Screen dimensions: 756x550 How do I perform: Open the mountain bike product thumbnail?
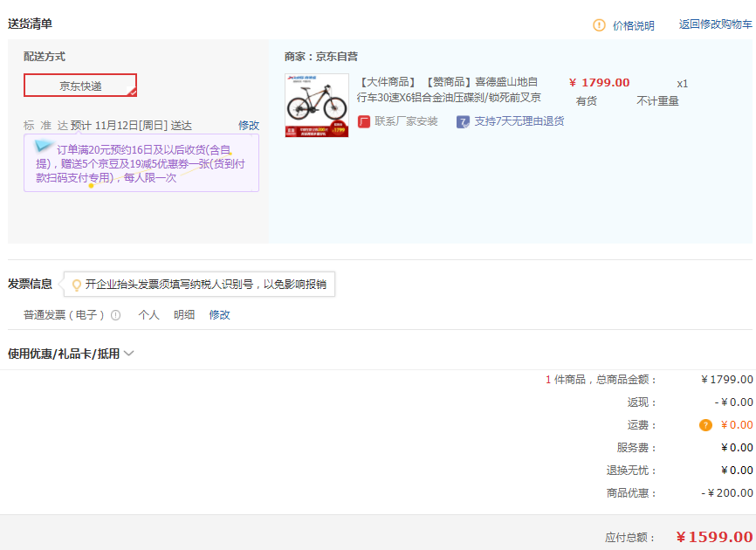pyautogui.click(x=317, y=105)
